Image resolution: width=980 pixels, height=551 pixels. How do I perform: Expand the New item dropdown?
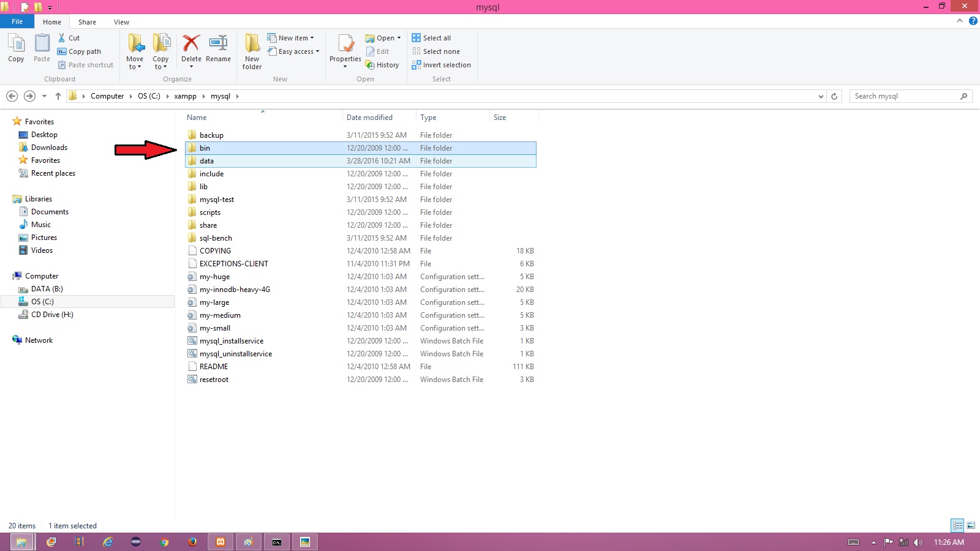pos(290,38)
